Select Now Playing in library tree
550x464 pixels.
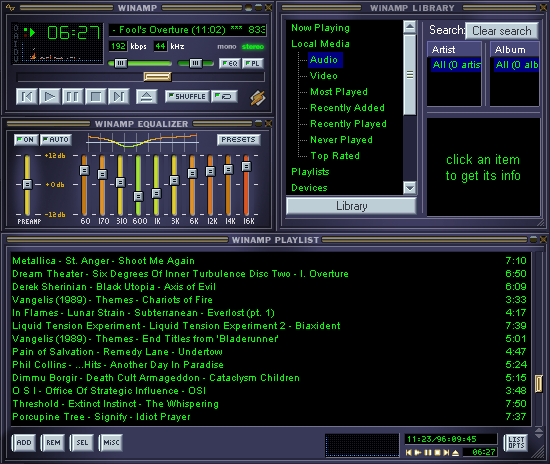tap(320, 28)
